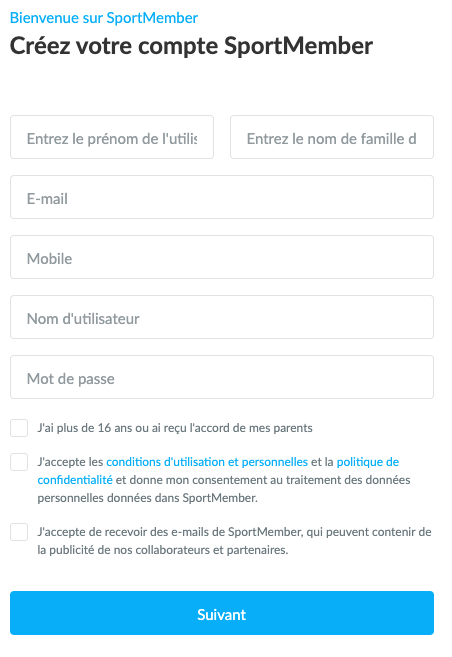Click the Nom d'utilisateur field
Screen dimensions: 452x657
222,317
